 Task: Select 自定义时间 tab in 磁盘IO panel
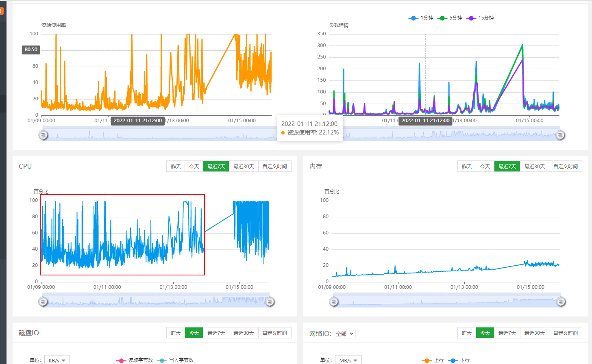[275, 333]
